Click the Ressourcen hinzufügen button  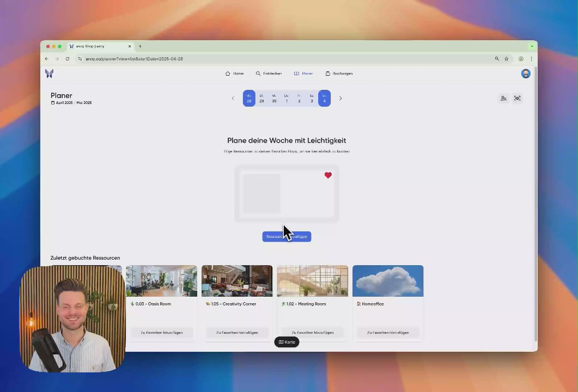(x=287, y=236)
